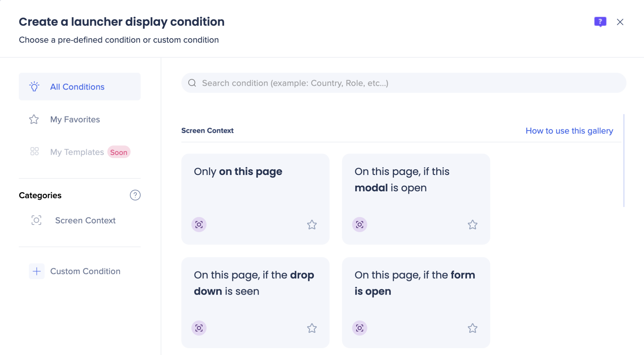
Task: Favorite the 'form is open' condition
Action: tap(473, 328)
